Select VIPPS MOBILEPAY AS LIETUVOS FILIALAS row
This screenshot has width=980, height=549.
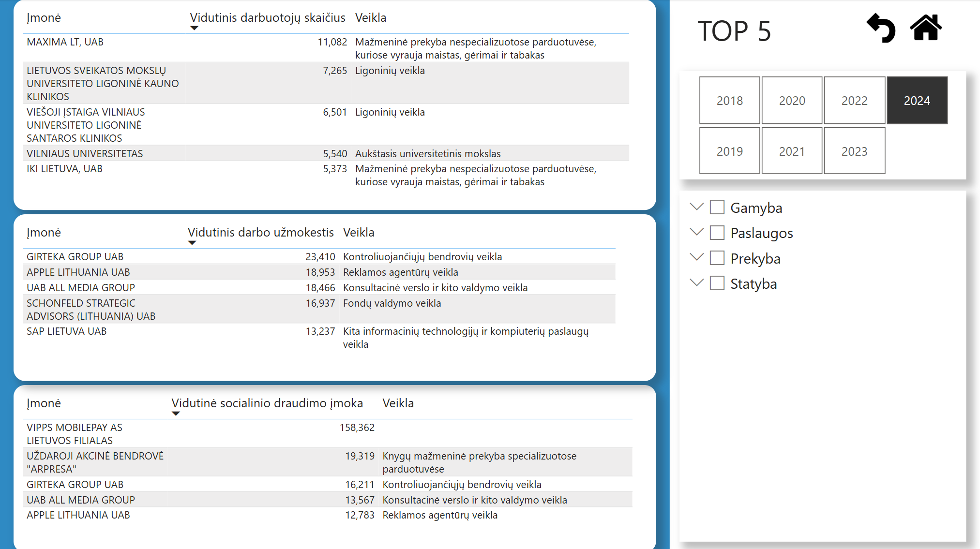click(328, 434)
